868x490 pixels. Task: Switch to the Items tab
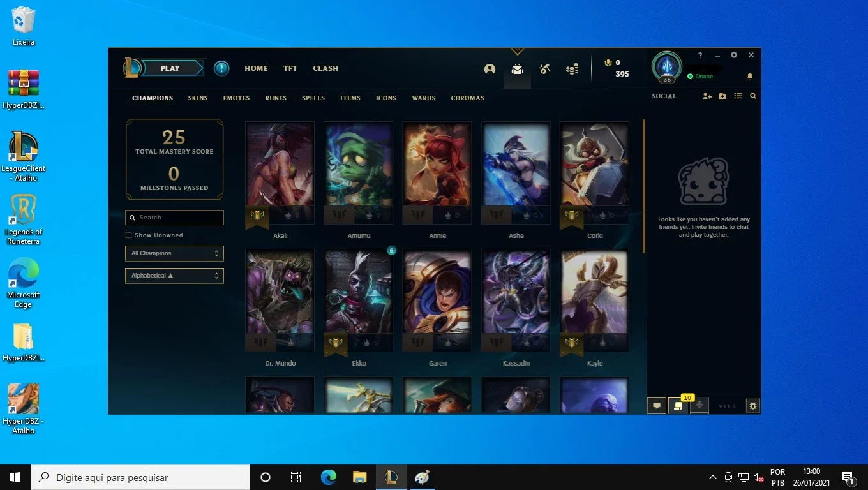(350, 98)
